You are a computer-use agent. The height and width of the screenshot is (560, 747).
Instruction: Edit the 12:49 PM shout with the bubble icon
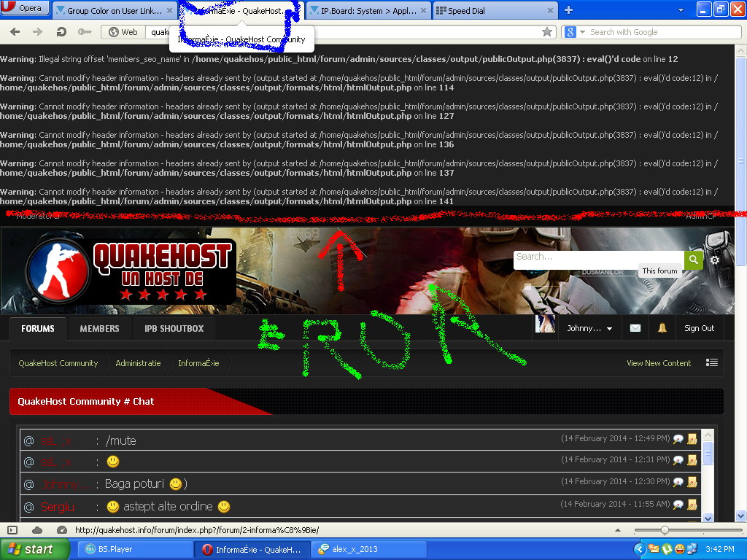(x=678, y=440)
